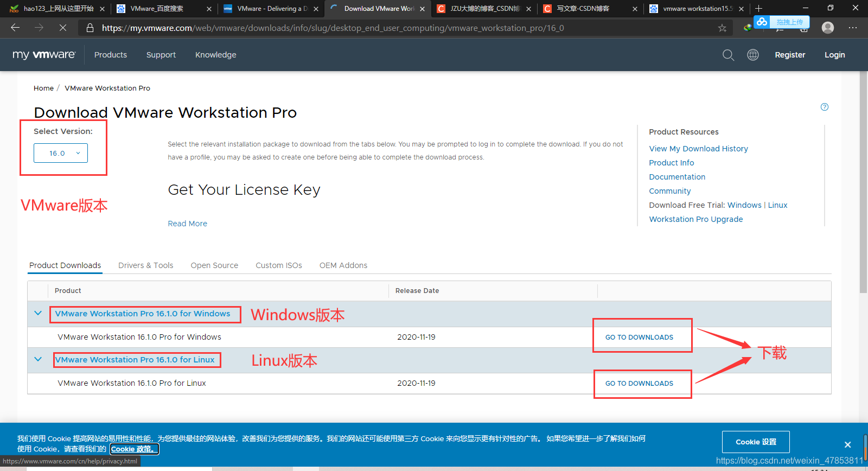
Task: Switch to the Drivers & Tools tab
Action: click(146, 265)
